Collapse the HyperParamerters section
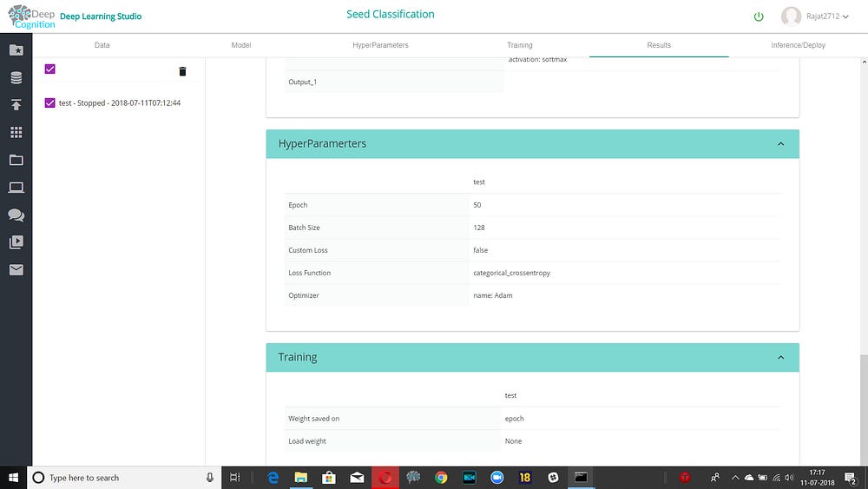 click(780, 144)
